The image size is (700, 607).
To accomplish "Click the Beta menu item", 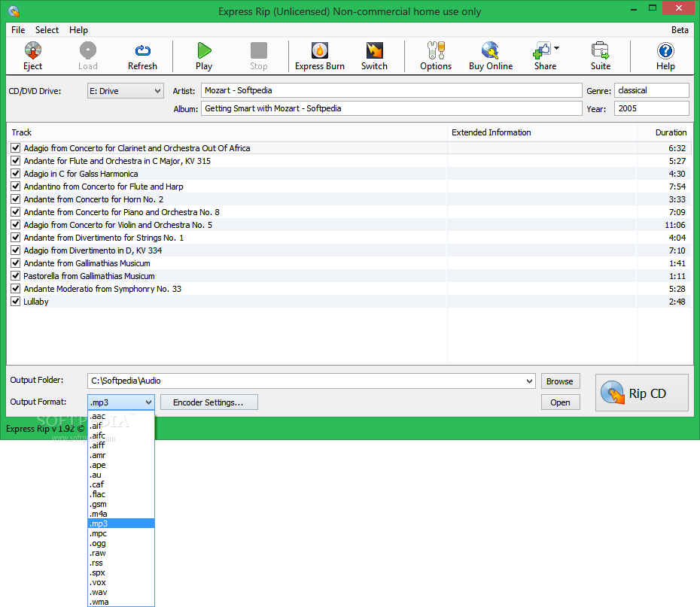I will [680, 30].
